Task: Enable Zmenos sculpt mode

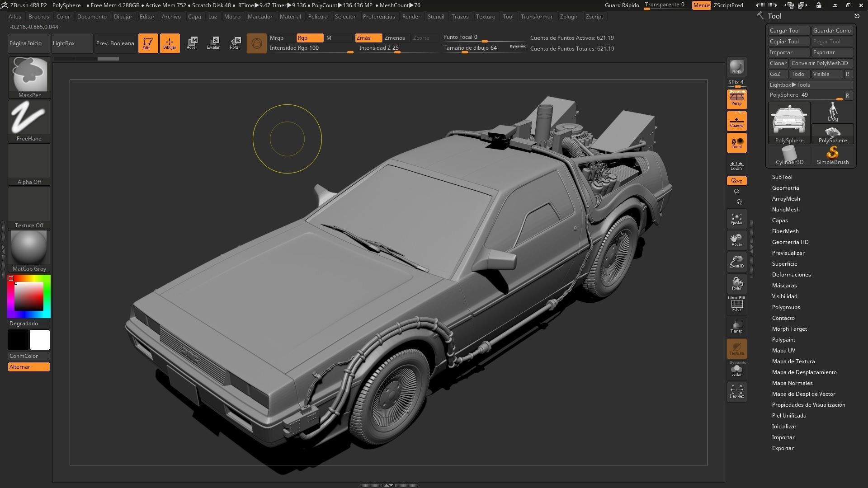Action: point(397,38)
